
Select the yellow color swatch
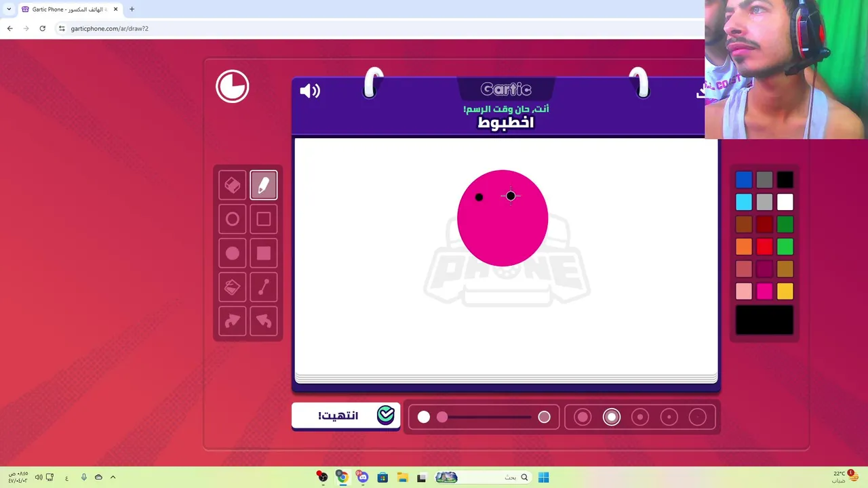(x=785, y=291)
